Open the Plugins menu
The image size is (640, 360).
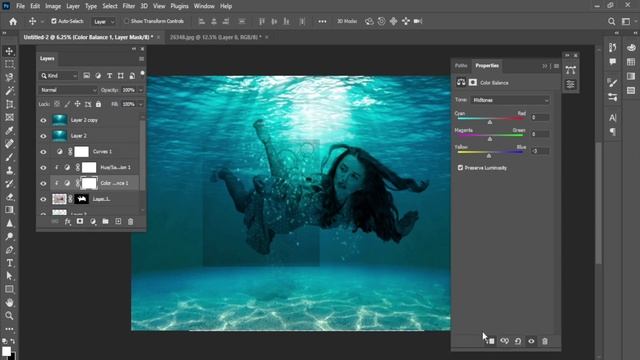[179, 6]
